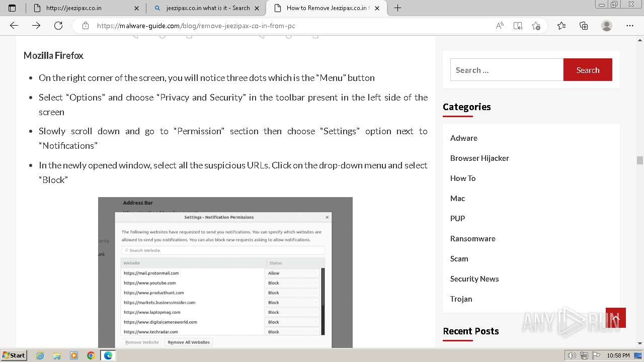Click the page vertical scrollbar thumb
This screenshot has width=644, height=362.
639,160
